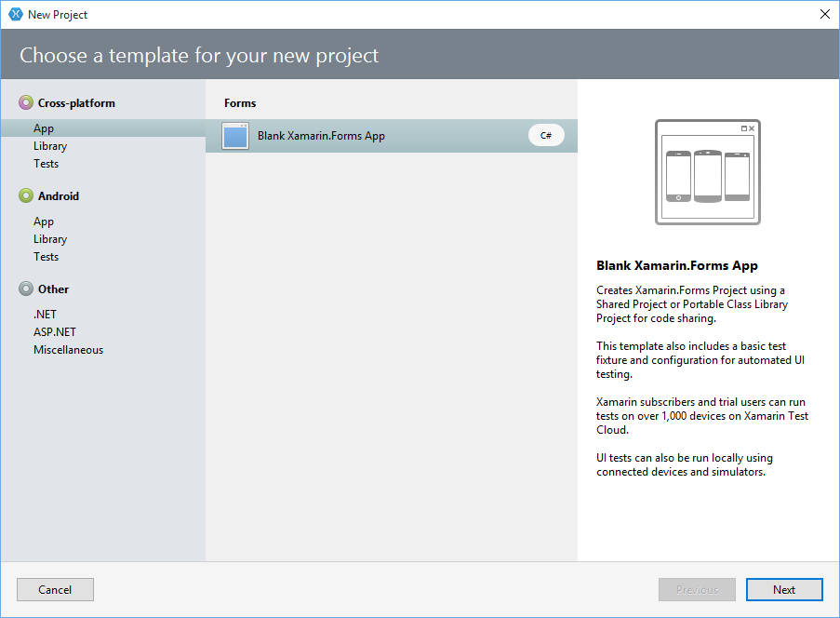Viewport: 840px width, 618px height.
Task: Click the New Project window title text
Action: [x=58, y=15]
